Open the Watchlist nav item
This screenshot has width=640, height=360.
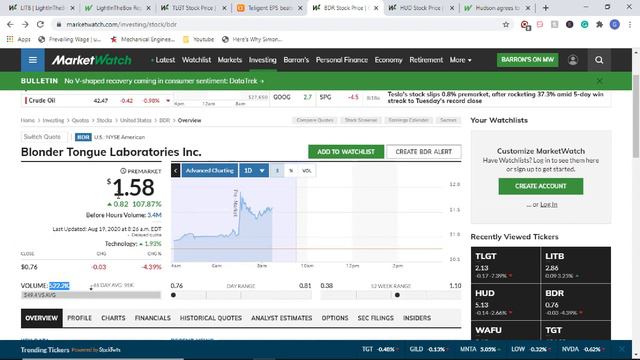click(x=196, y=60)
